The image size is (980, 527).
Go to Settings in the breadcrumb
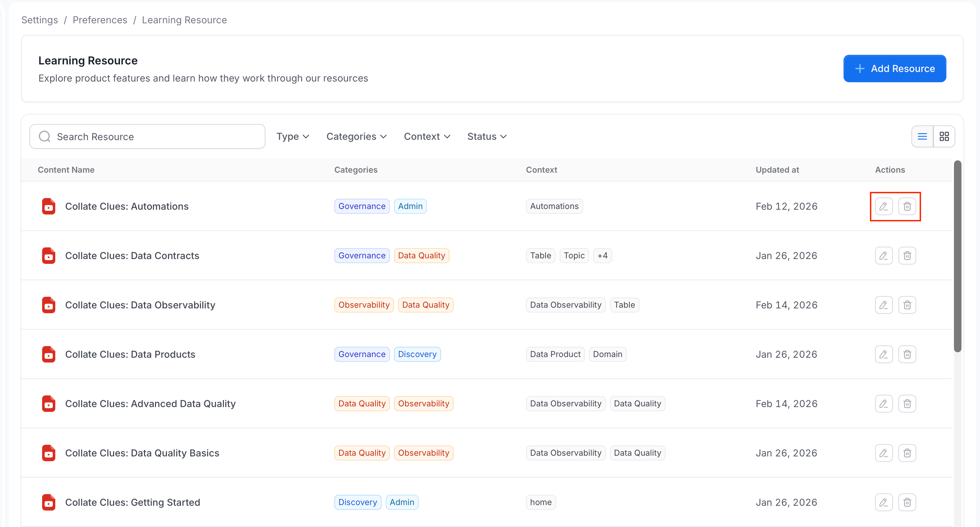[x=39, y=20]
